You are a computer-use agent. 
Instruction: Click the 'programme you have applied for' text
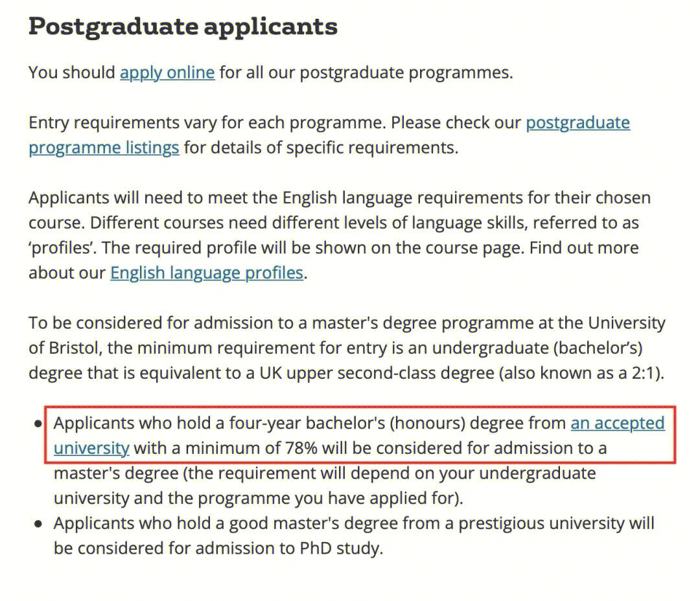tap(329, 498)
